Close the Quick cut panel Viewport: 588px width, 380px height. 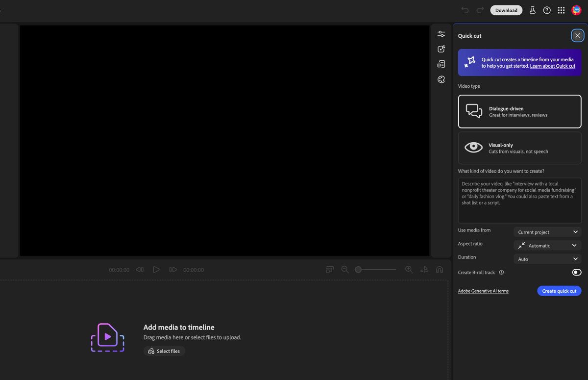pos(577,35)
